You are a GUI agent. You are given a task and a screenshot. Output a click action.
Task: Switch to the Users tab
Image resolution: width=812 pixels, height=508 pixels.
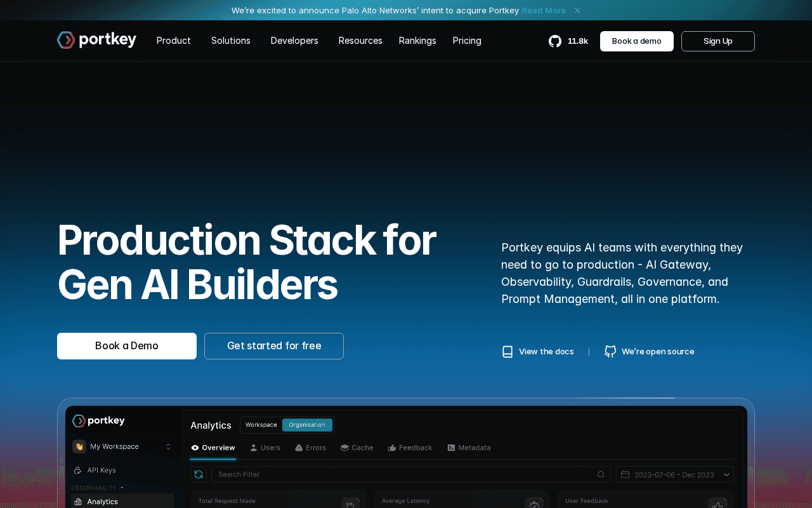265,448
